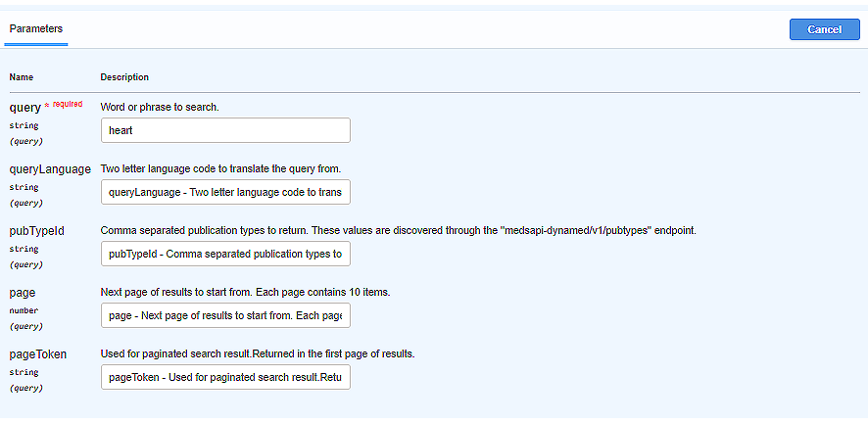Click the Name column header
The width and height of the screenshot is (868, 423).
pos(22,76)
